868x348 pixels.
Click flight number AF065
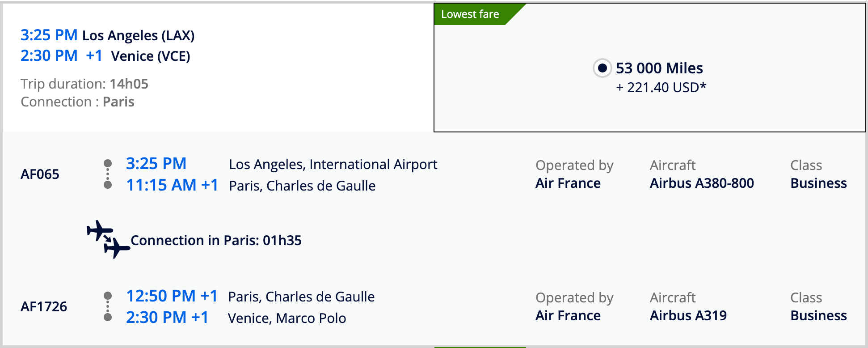coord(40,174)
